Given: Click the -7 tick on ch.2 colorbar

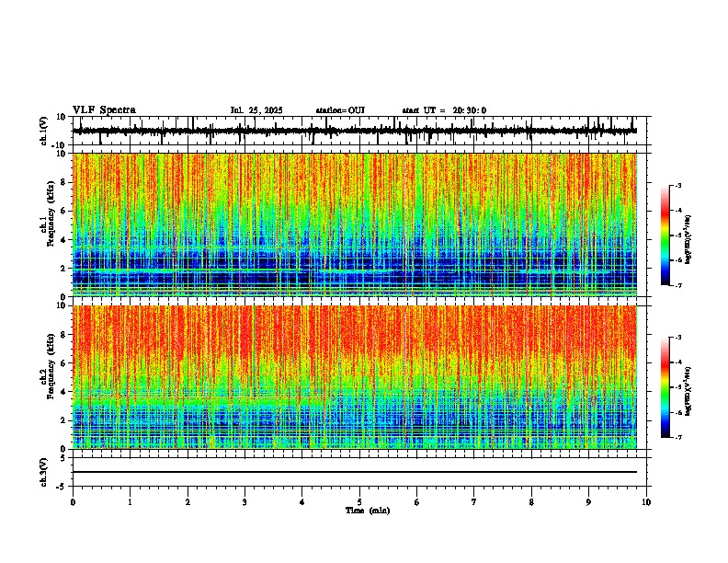Looking at the screenshot, I should coord(677,437).
